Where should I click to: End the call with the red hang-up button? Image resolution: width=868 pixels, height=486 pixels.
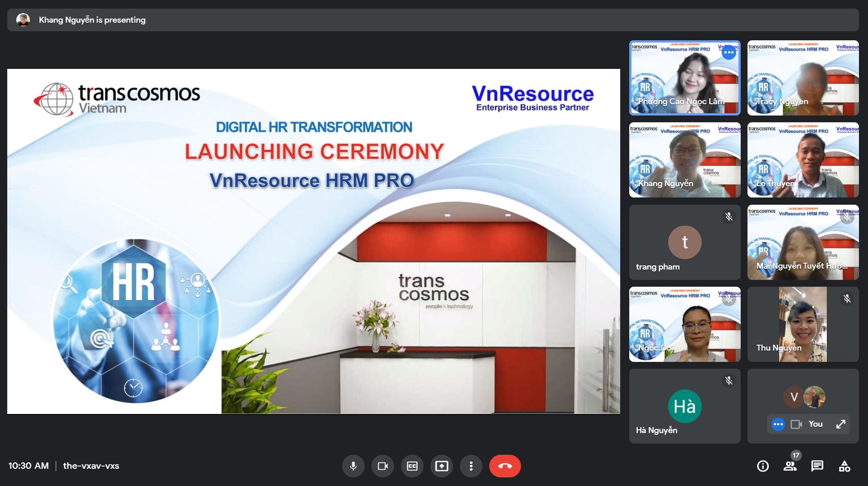505,466
